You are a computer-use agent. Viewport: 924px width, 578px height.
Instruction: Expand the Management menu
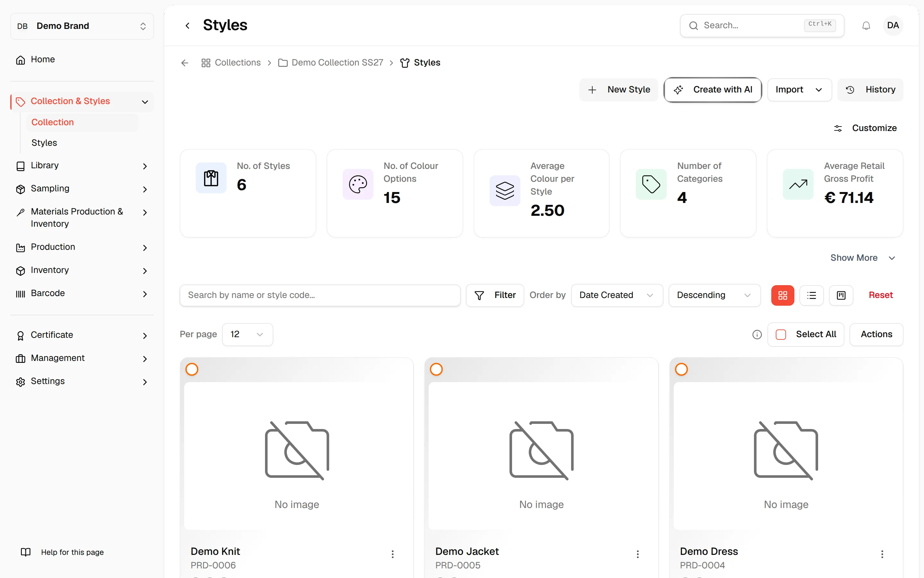(x=145, y=359)
